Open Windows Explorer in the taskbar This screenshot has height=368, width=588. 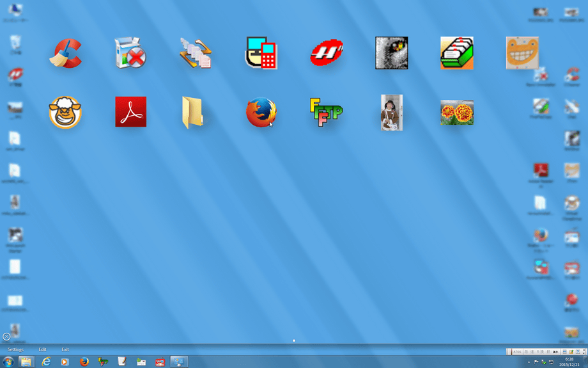pos(27,362)
